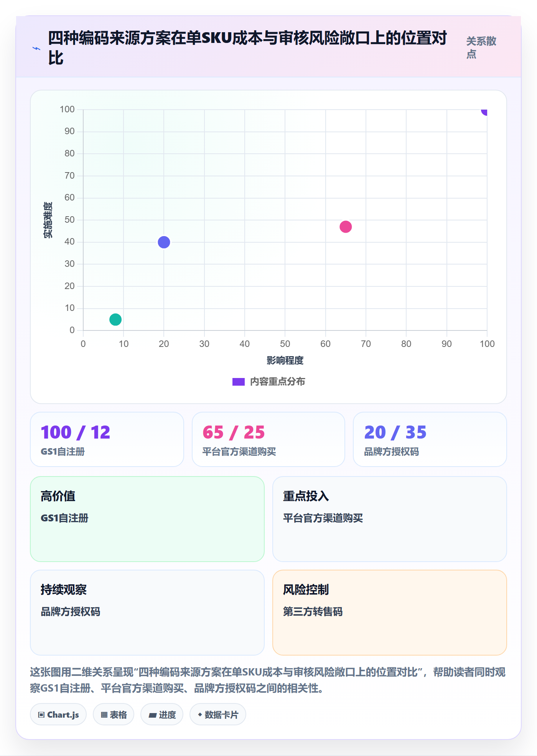Viewport: 537px width, 756px height.
Task: Click the teal scatter point near the origin
Action: 115,319
